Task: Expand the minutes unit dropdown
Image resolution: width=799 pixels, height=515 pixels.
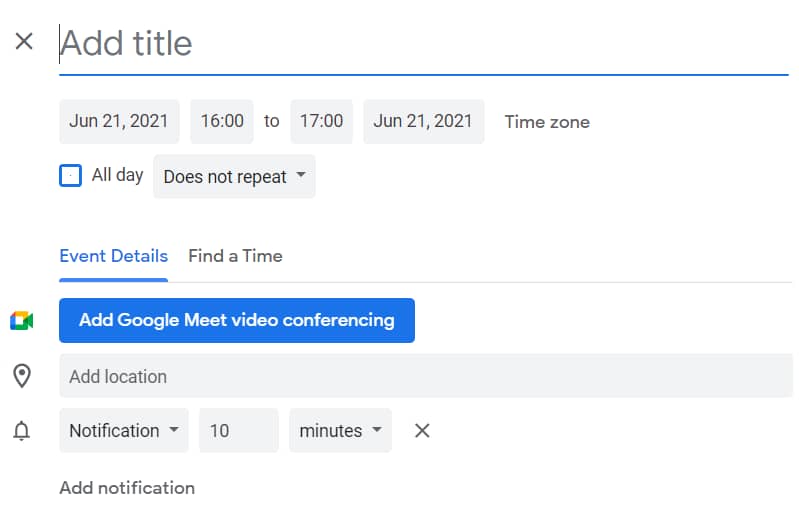Action: [x=340, y=431]
